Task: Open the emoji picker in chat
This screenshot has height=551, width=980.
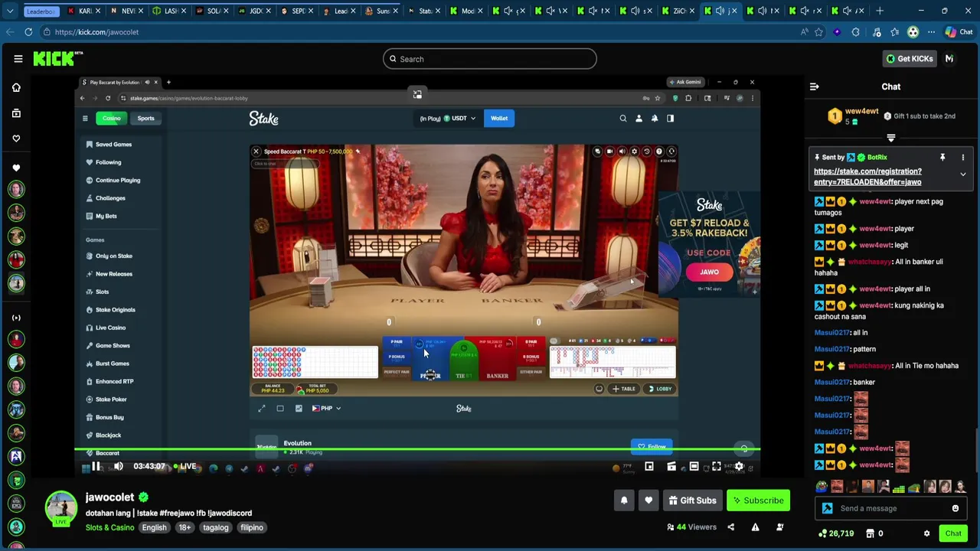Action: [955, 508]
